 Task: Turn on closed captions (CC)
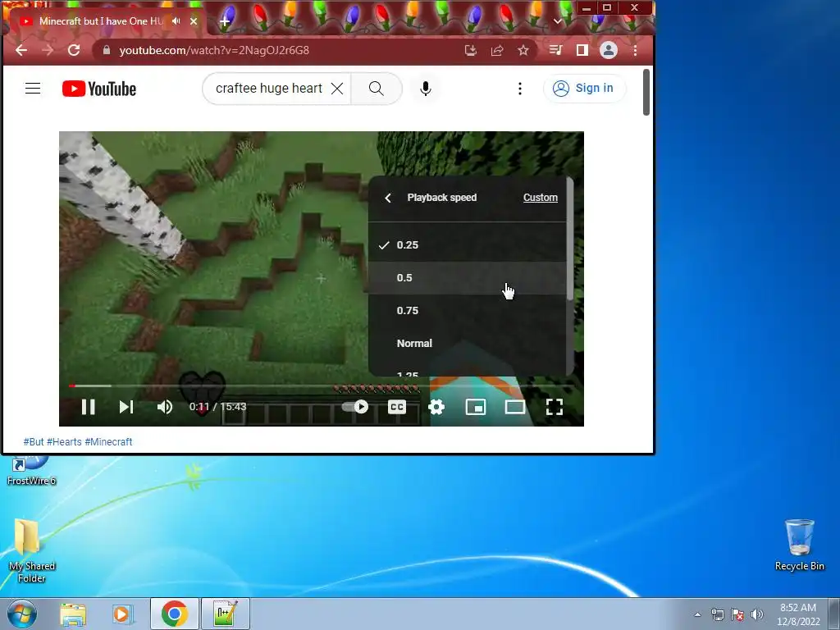click(397, 407)
